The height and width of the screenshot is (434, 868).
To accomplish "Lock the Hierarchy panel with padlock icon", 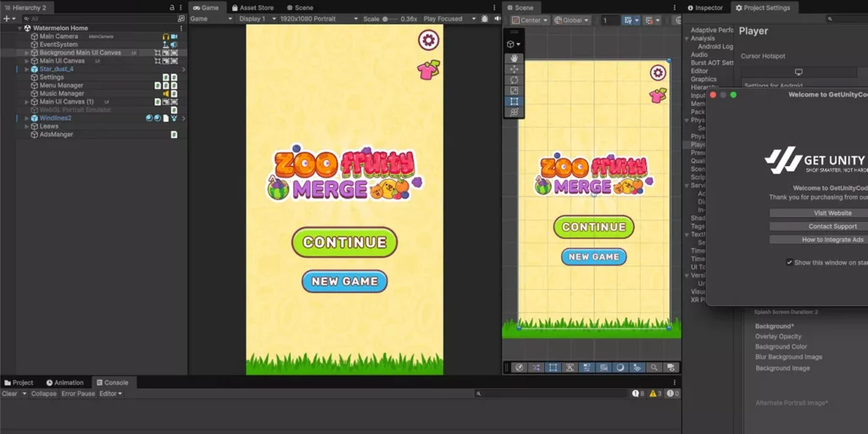I will coord(171,8).
